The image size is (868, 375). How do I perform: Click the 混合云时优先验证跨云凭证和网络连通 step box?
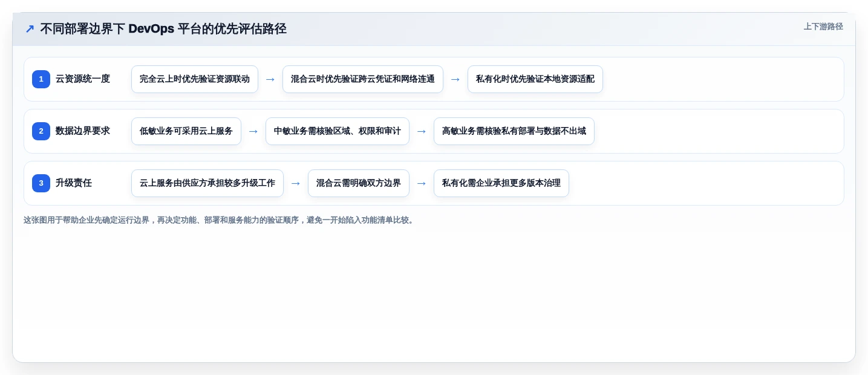(x=363, y=79)
